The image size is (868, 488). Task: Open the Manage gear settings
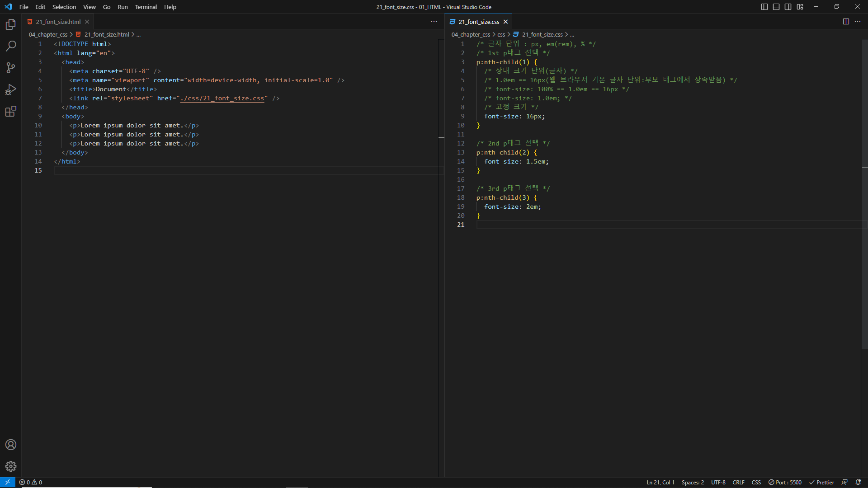coord(11,466)
